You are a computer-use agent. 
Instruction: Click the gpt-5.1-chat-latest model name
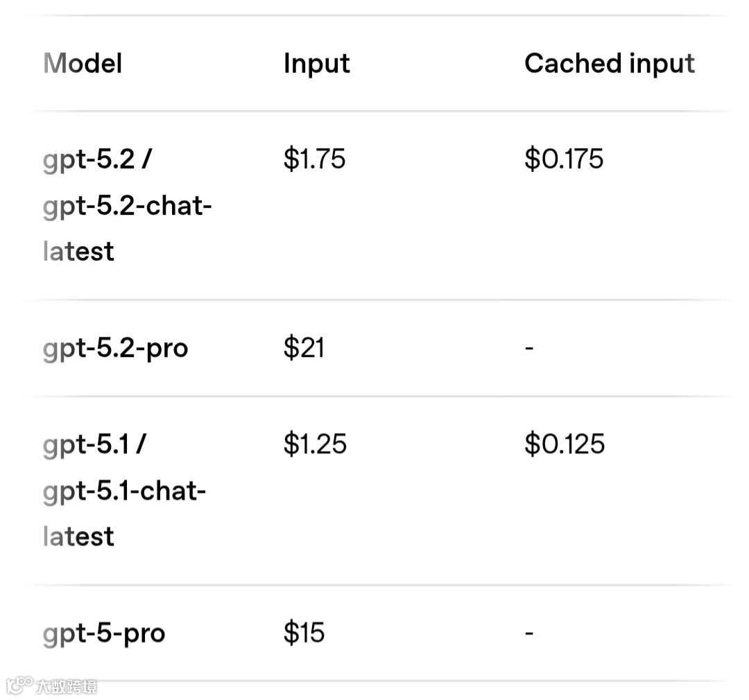point(124,514)
